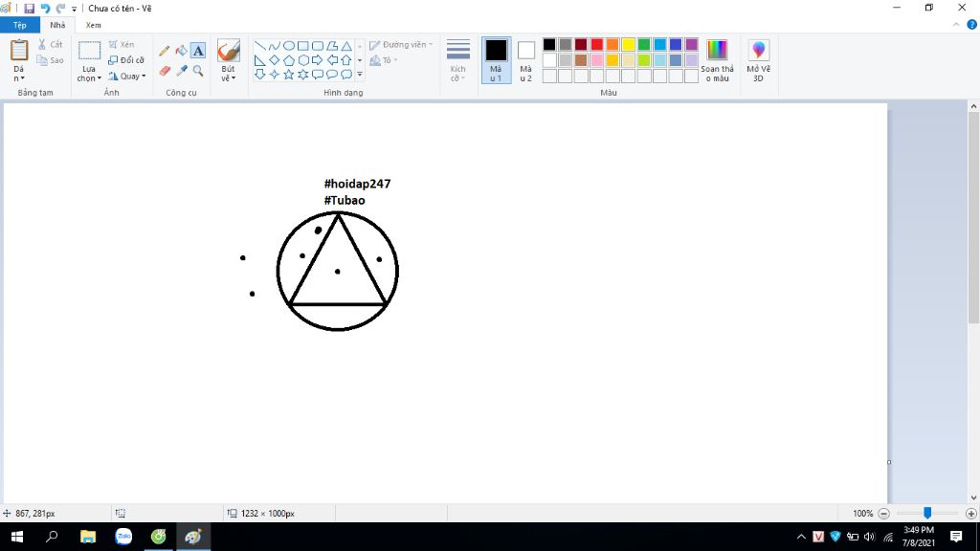
Task: Pick the Rounded rectangle shape
Action: (318, 46)
